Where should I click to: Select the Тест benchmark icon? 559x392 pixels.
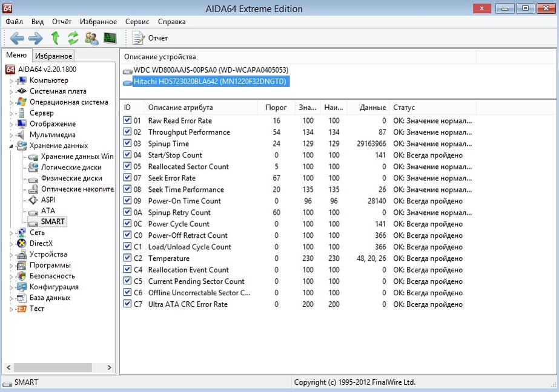(22, 309)
